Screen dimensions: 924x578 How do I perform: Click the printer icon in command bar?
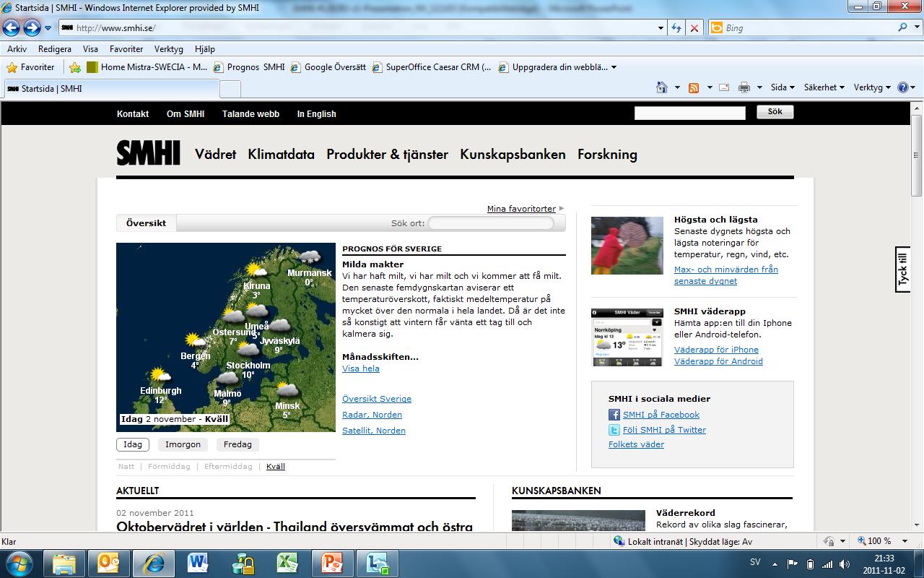(744, 87)
